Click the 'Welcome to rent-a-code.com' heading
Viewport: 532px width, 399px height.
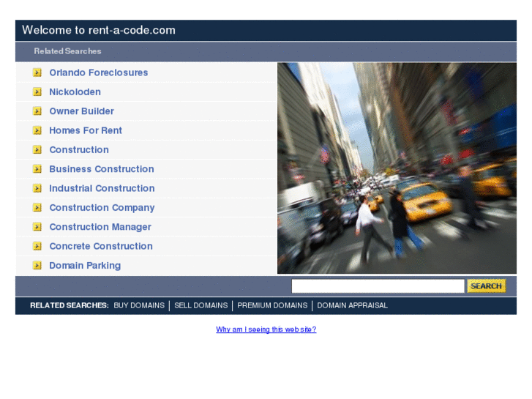(98, 30)
